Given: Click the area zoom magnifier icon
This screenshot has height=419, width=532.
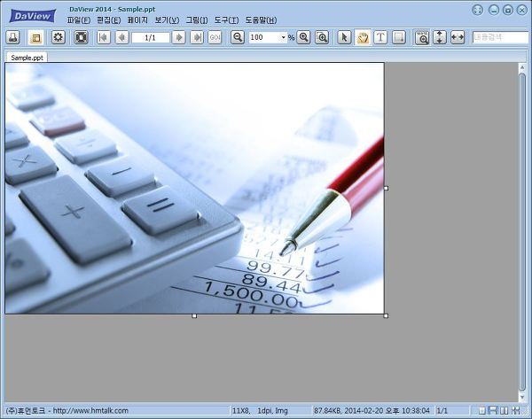Looking at the screenshot, I should 322,37.
